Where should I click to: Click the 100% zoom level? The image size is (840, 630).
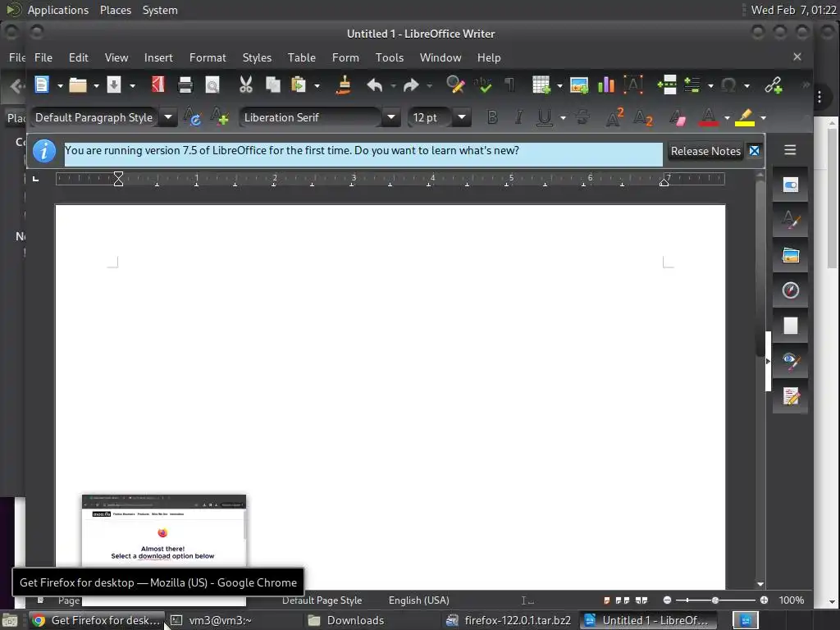(x=792, y=600)
